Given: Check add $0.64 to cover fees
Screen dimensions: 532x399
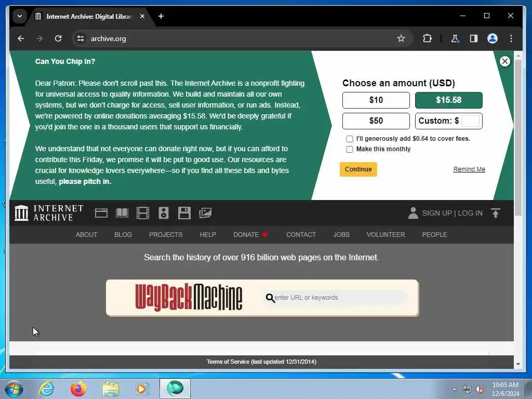Looking at the screenshot, I should [x=350, y=139].
